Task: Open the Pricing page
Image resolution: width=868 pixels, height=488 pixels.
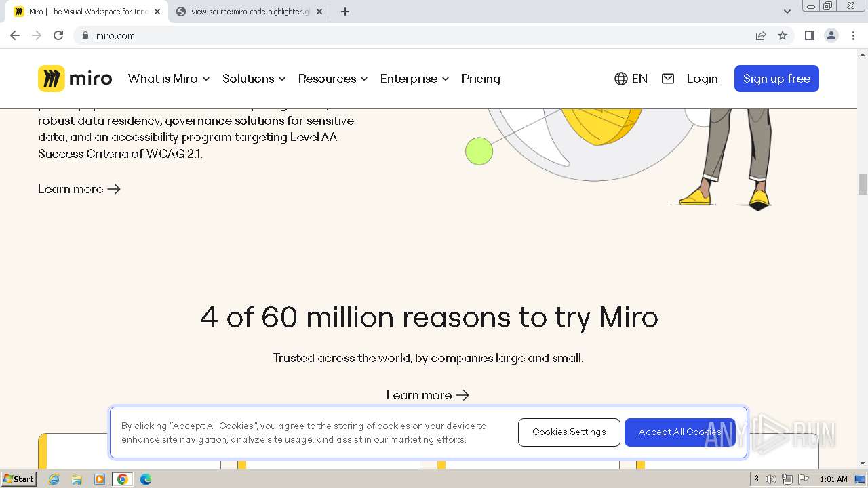Action: [x=481, y=79]
